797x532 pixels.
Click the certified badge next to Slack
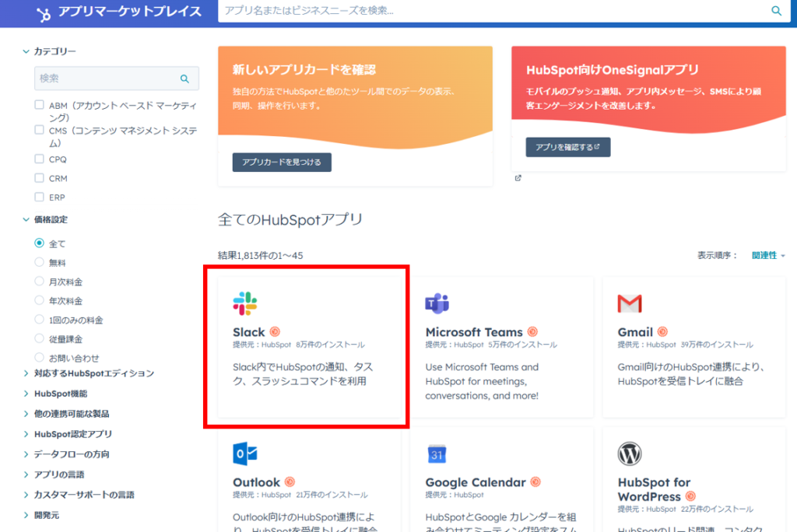[275, 332]
